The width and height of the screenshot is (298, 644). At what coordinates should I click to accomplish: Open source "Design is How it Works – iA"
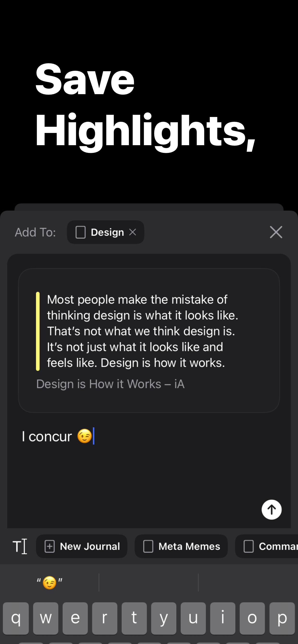110,384
